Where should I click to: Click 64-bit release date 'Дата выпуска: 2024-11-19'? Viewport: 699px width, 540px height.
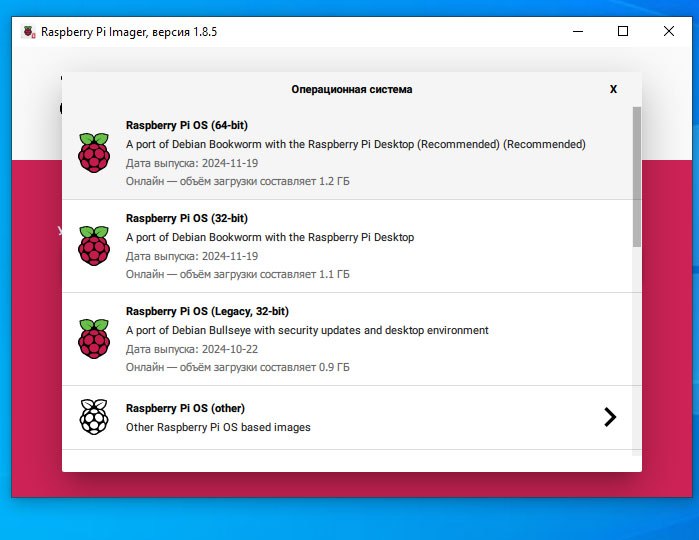click(192, 163)
